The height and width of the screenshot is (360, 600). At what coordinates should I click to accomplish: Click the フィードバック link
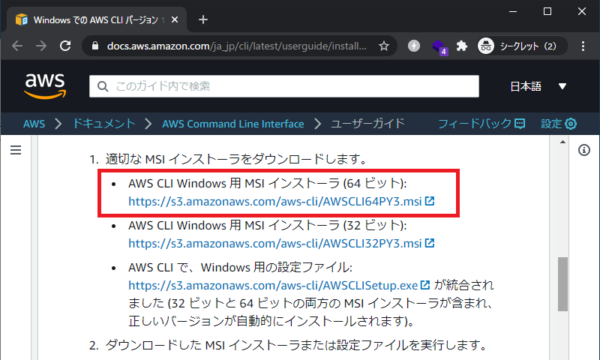[481, 124]
